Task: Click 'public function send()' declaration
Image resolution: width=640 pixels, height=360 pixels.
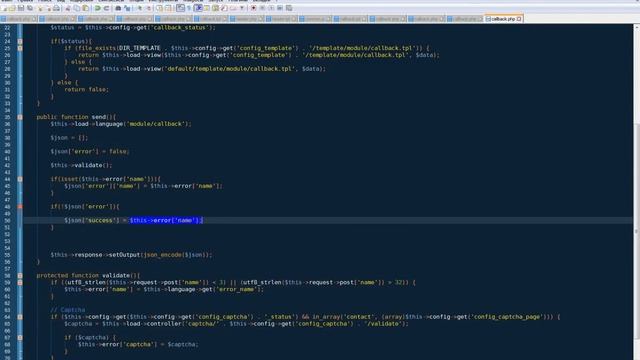Action: pyautogui.click(x=76, y=117)
